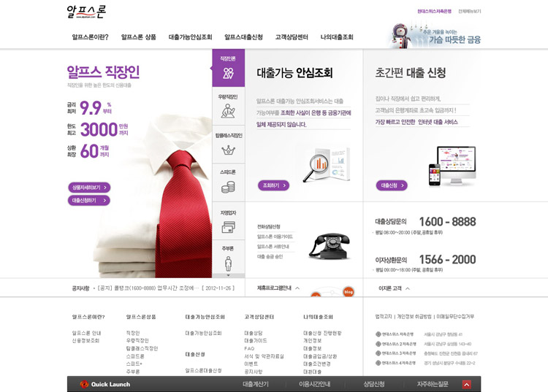Open the 알프스론이란? menu
548x392 pixels.
tap(90, 37)
